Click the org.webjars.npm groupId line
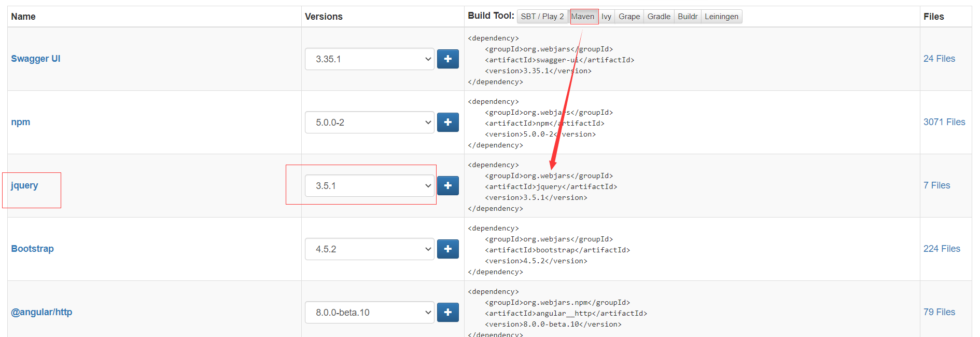Viewport: 980px width, 337px height. pos(557,303)
